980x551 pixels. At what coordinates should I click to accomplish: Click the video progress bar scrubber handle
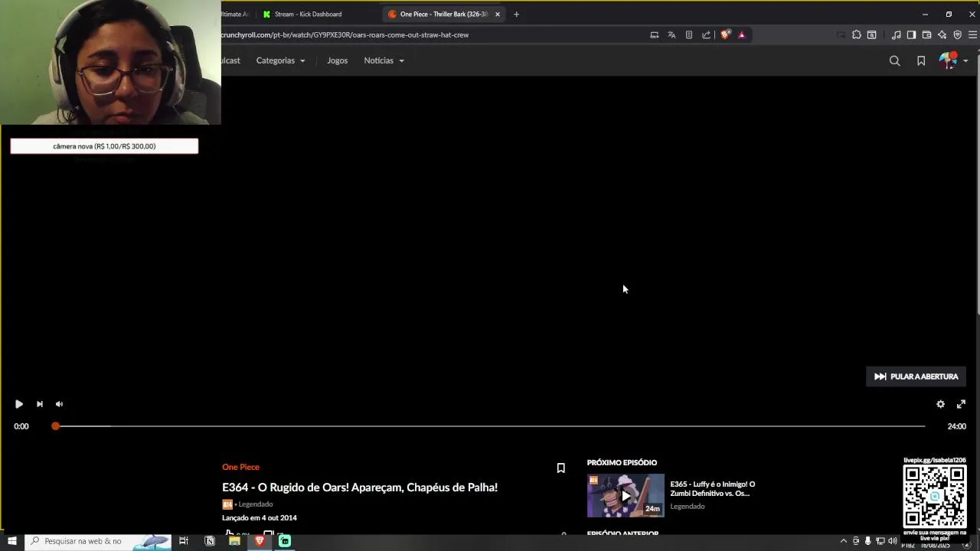[55, 426]
